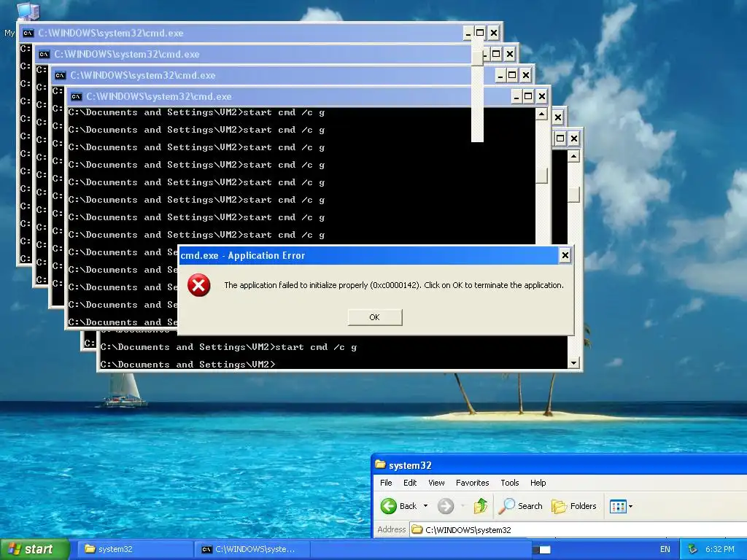Screen dimensions: 747x560
Task: Click the 6:32 PM clock
Action: 719,549
